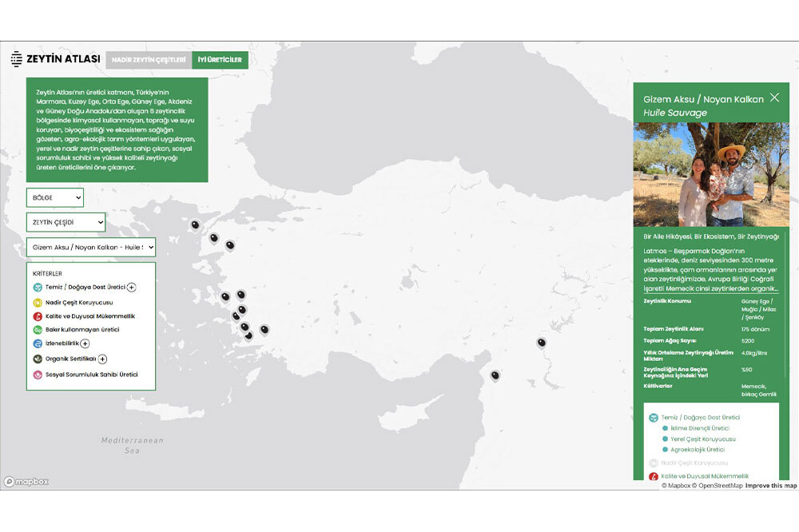Close the Gizem Aksu producer panel
The width and height of the screenshot is (799, 532).
point(774,97)
